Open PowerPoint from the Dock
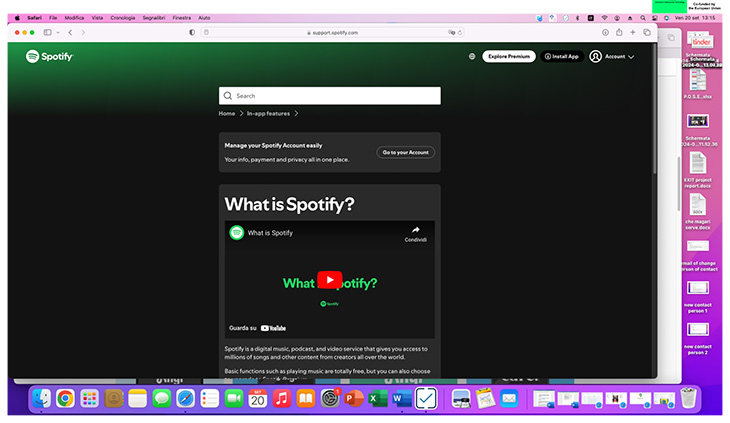The height and width of the screenshot is (423, 730). [x=354, y=399]
